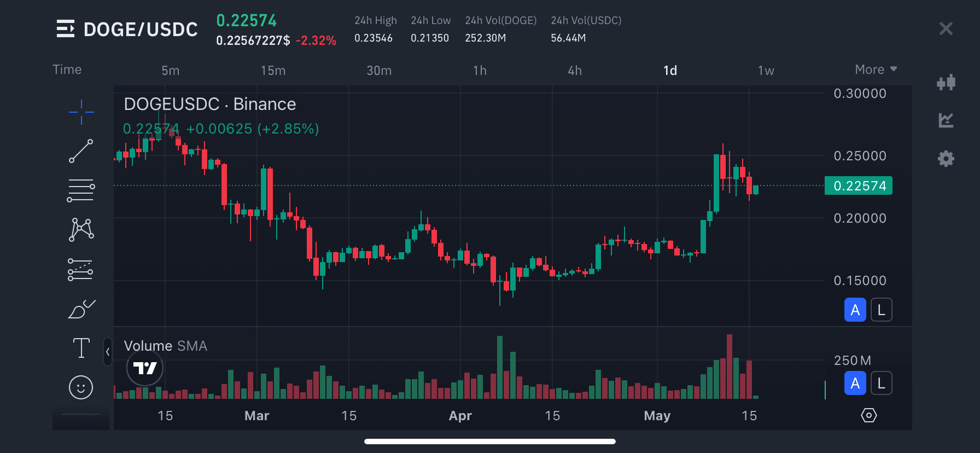Open the time axis settings hexagon icon

868,415
